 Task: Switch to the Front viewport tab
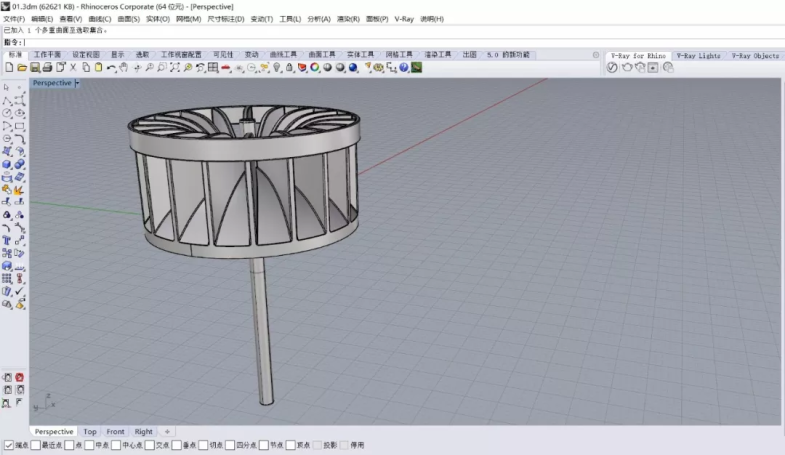tap(116, 432)
